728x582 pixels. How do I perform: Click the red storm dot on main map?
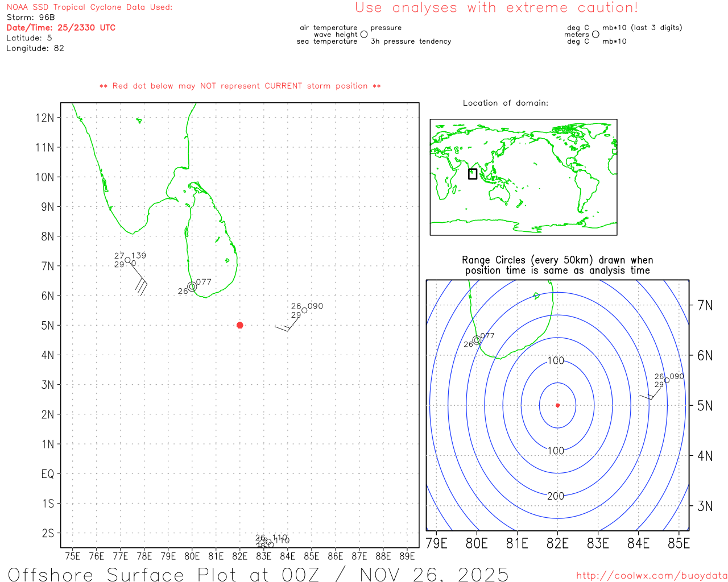239,325
